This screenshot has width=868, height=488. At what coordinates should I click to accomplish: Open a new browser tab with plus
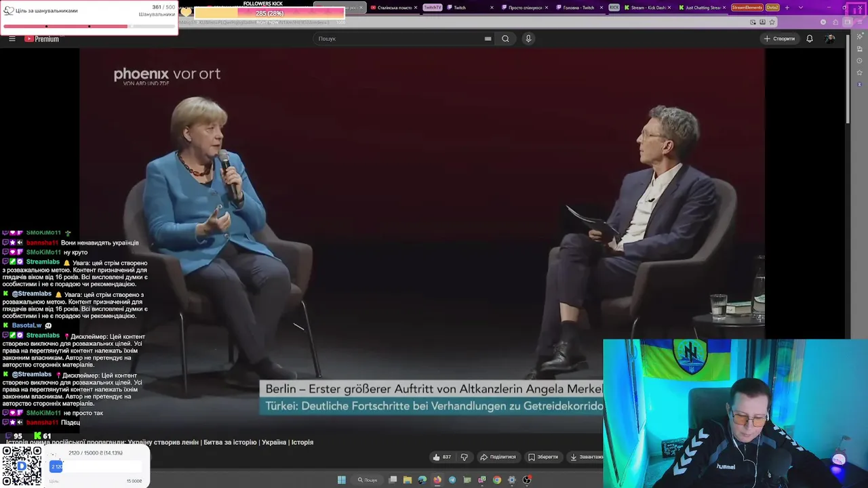point(787,7)
